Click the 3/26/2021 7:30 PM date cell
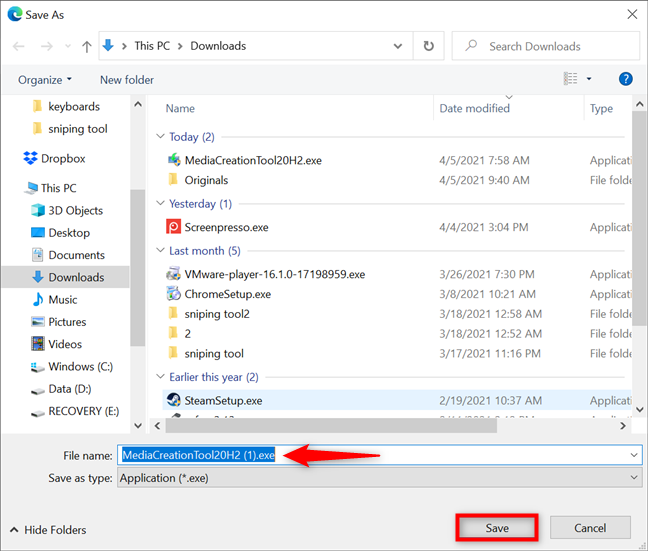 487,274
